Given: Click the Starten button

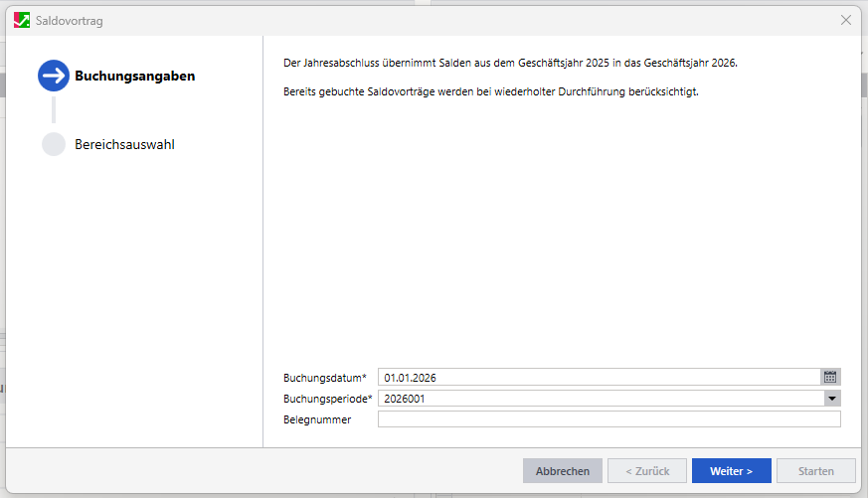Looking at the screenshot, I should point(815,471).
